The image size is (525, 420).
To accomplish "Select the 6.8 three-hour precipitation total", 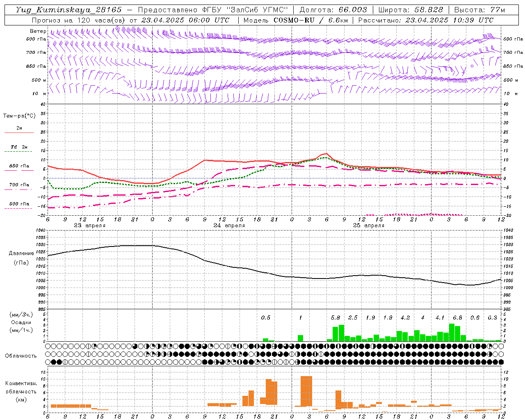I will (x=457, y=317).
